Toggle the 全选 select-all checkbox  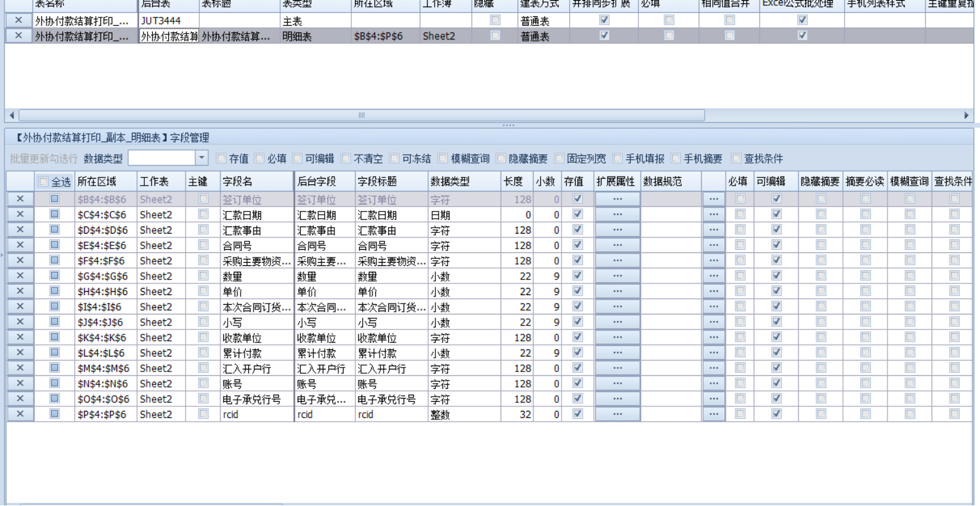click(x=44, y=182)
